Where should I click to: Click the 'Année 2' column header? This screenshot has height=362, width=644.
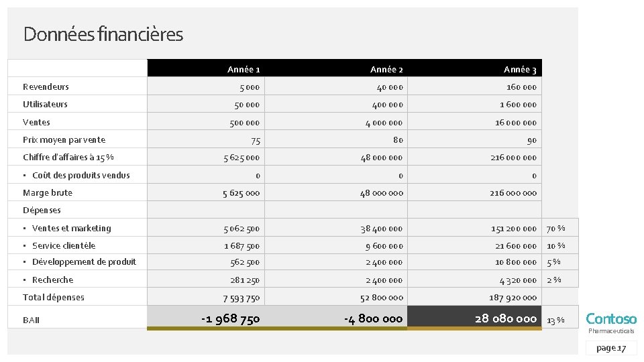tap(386, 69)
